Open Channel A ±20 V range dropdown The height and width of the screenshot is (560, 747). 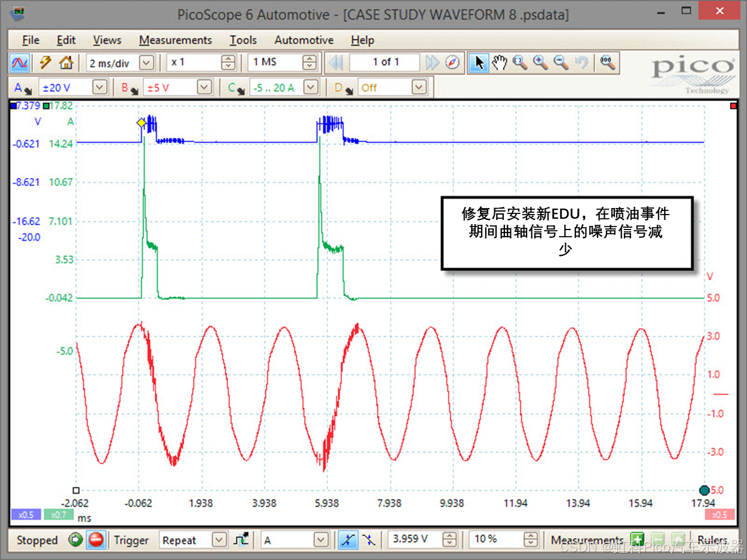[100, 88]
